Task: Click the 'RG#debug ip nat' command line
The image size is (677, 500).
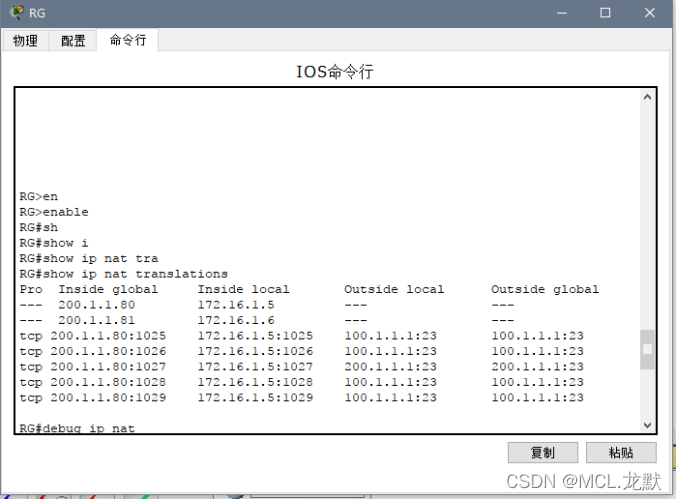Action: pos(77,428)
